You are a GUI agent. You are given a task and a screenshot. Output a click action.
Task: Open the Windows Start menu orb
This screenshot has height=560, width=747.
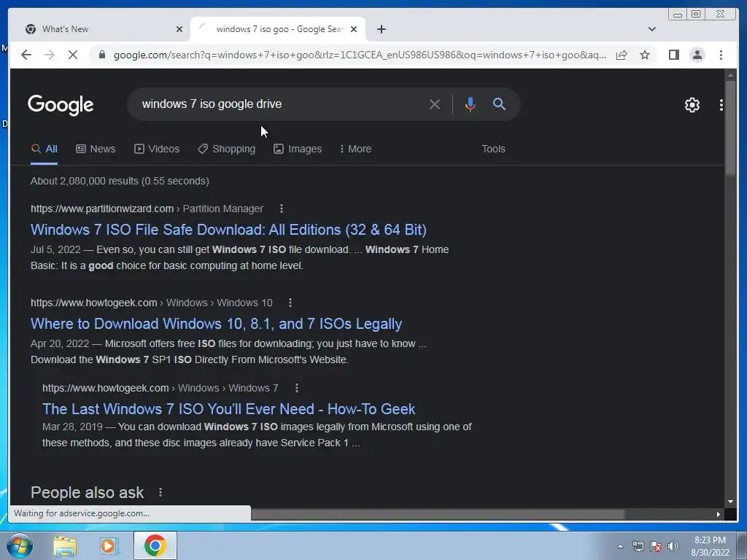coord(20,545)
